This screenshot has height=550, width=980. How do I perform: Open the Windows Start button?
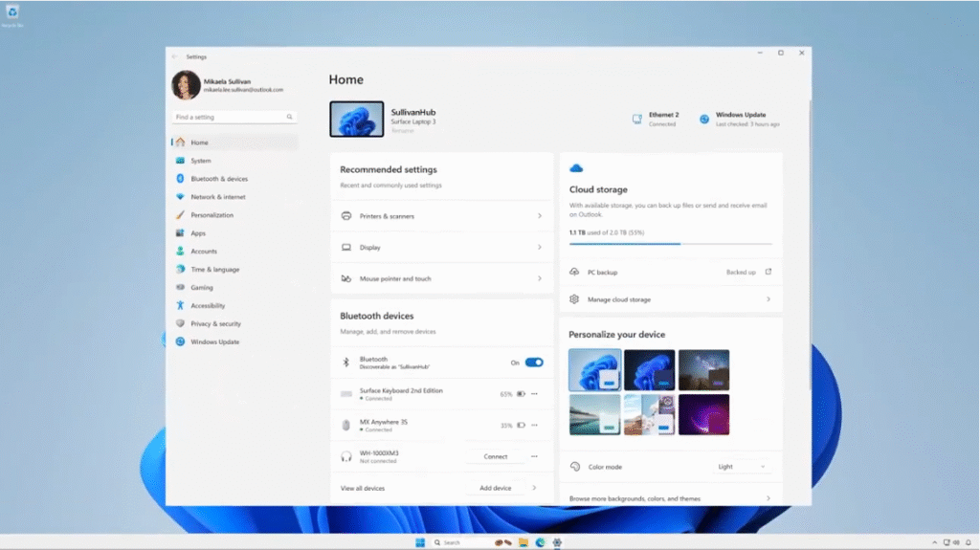[420, 542]
